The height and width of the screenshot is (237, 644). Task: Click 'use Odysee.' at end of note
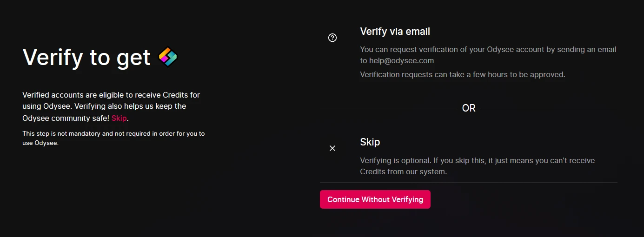40,143
